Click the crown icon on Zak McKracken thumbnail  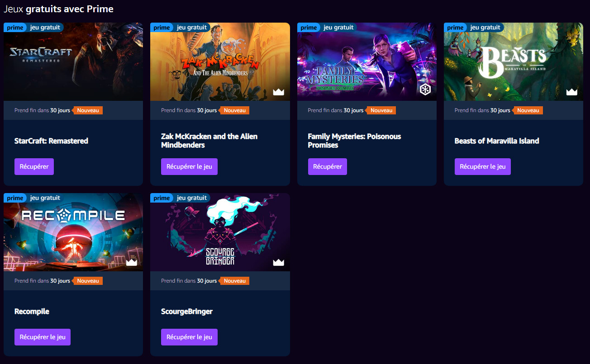point(278,92)
